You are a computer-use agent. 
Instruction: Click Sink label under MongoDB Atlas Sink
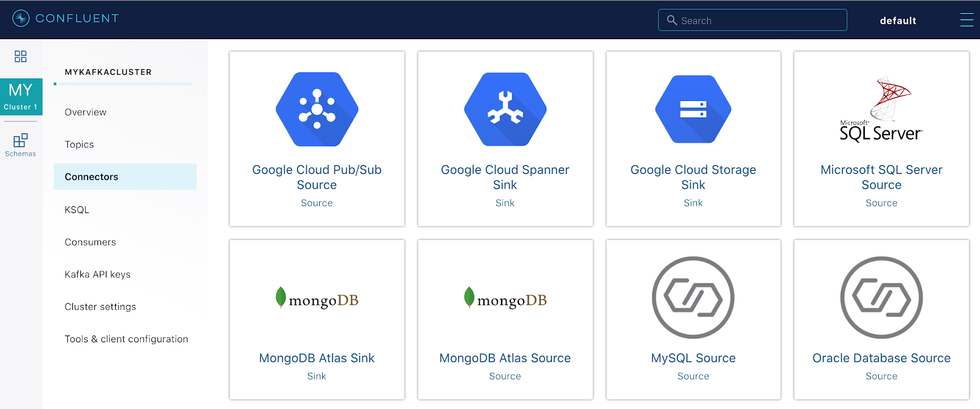click(x=317, y=376)
